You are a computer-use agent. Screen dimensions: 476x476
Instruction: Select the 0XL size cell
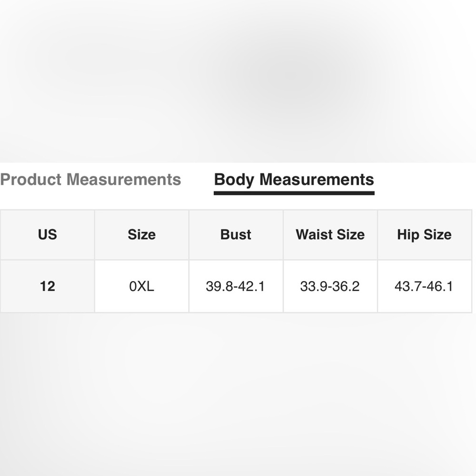click(142, 286)
